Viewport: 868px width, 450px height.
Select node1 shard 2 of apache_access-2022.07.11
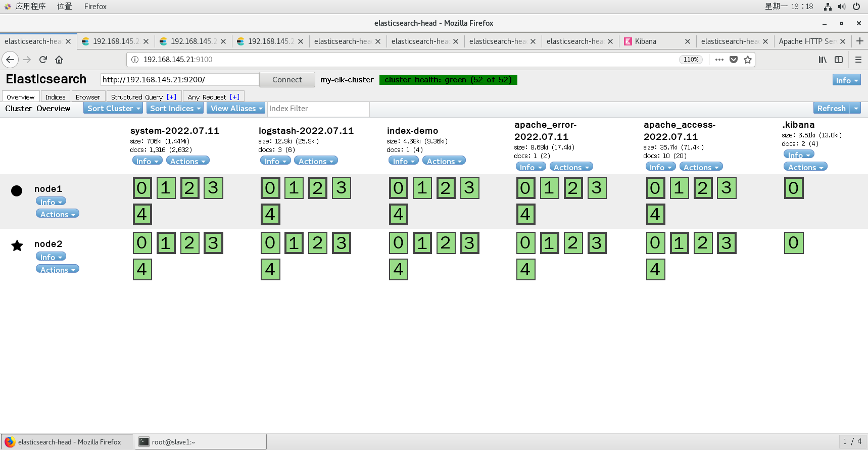(703, 188)
